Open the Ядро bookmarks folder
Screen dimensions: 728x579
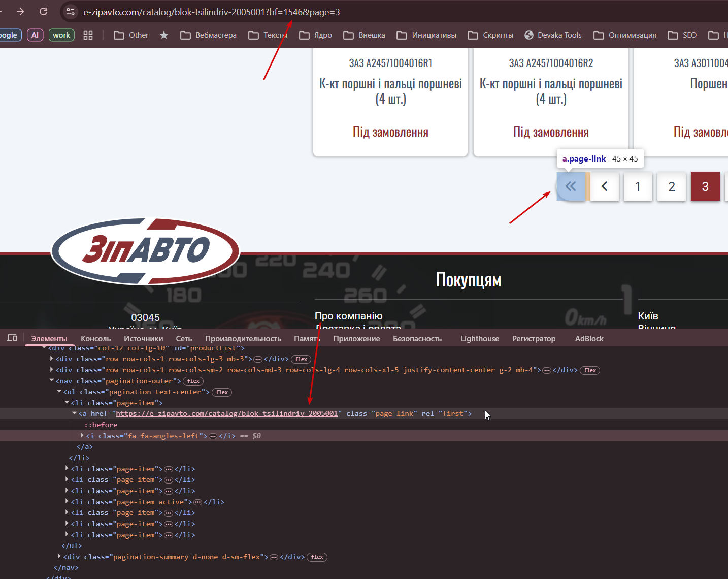point(315,35)
